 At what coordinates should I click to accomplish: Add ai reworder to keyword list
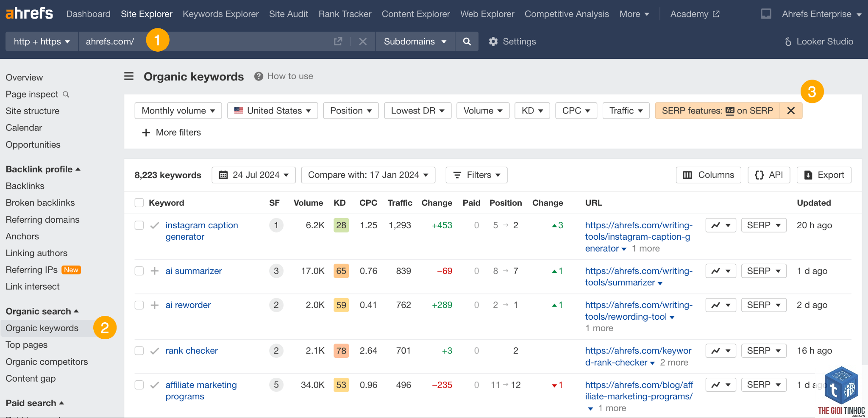pos(155,305)
